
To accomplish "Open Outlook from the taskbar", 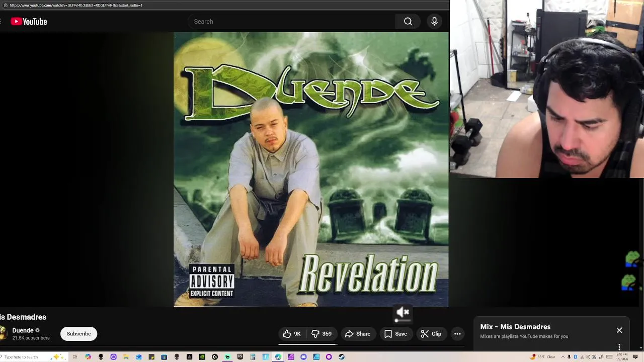I will 138,357.
